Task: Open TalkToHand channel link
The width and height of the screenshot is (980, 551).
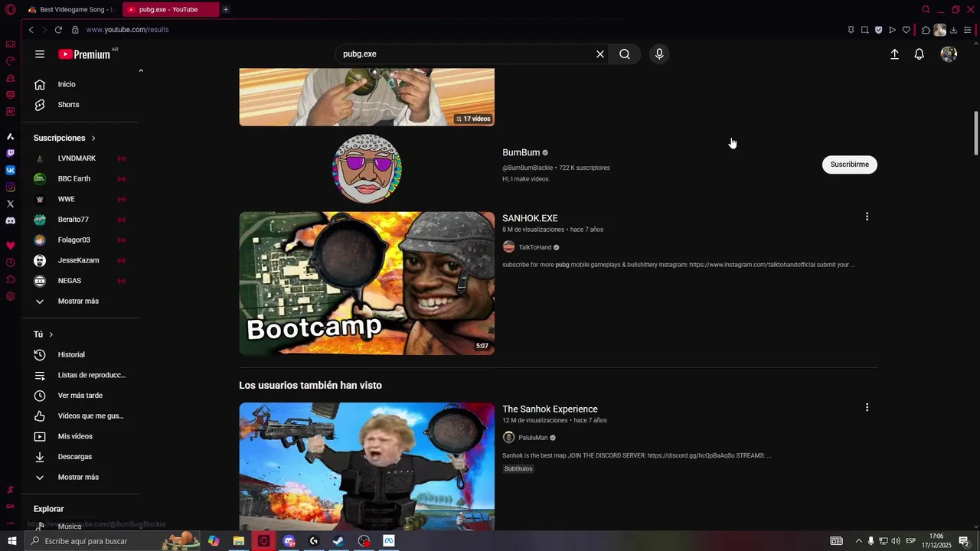Action: pos(534,247)
